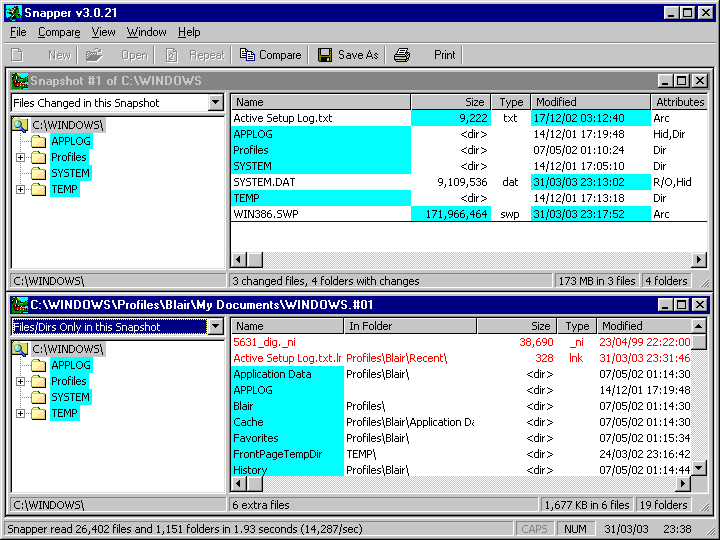Click '19 folders' status pane
Viewport: 720px width, 540px height.
[x=663, y=505]
